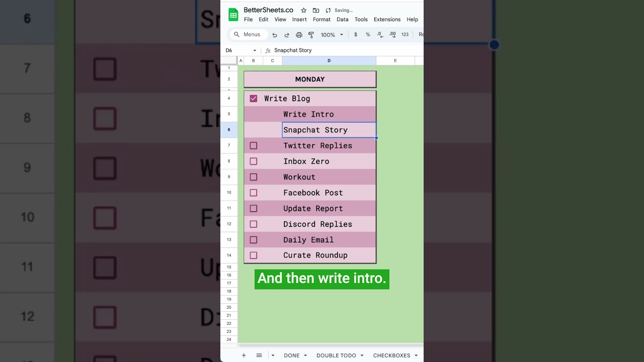Viewport: 644px width, 362px height.
Task: Open the File menu
Action: [248, 20]
